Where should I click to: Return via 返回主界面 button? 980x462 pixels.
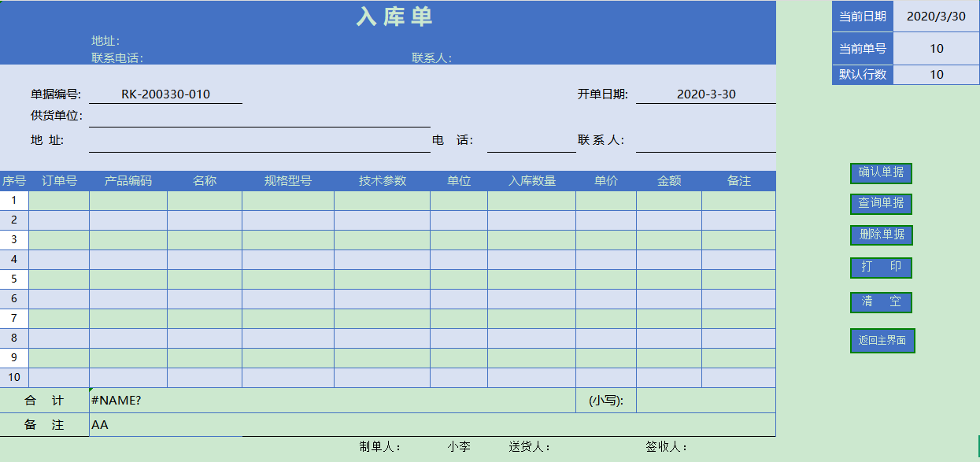(882, 341)
